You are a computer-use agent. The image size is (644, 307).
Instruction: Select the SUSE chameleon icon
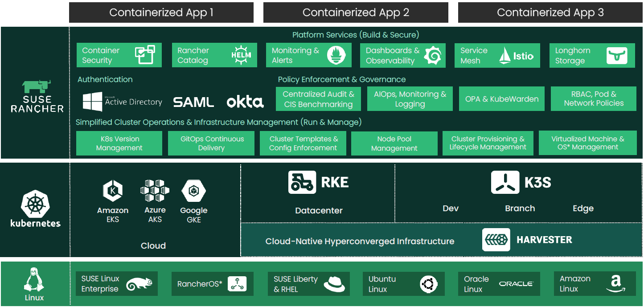[139, 284]
